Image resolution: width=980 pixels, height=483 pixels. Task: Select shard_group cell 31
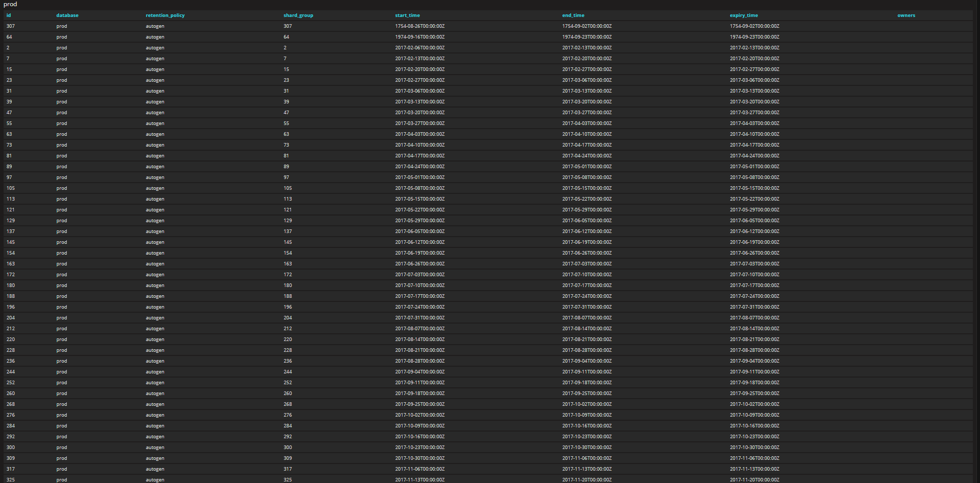[x=286, y=91]
